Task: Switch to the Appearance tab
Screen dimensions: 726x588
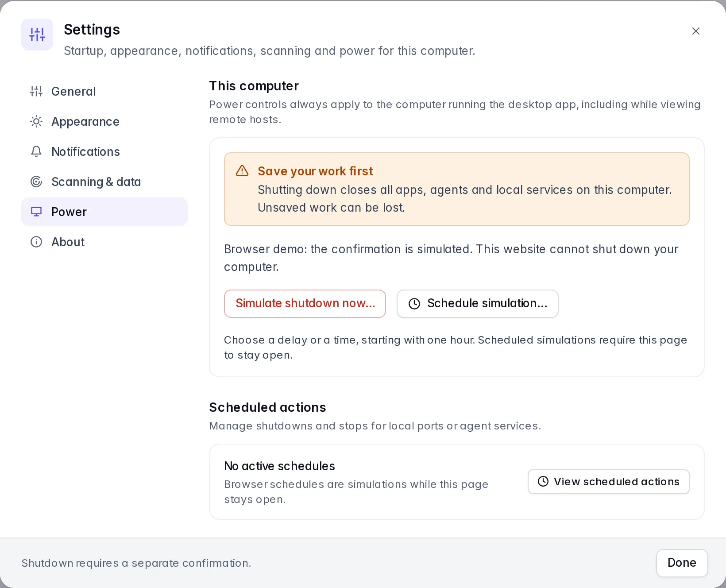Action: click(x=104, y=121)
